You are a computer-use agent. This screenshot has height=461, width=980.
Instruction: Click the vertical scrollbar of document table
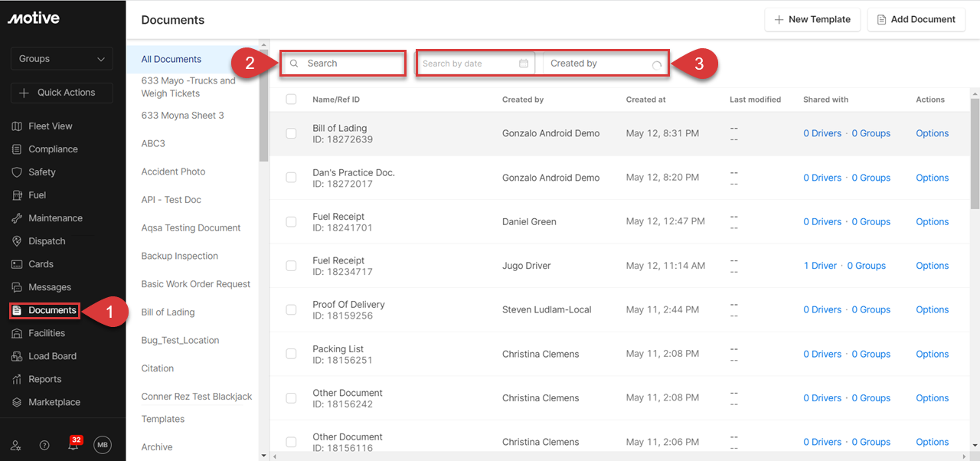[975, 153]
